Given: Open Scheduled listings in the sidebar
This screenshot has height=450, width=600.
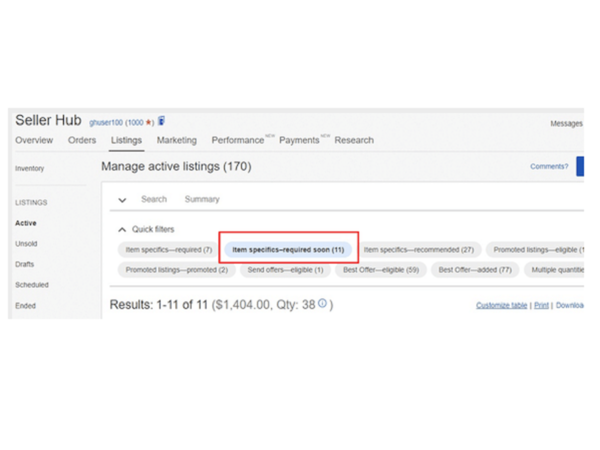Looking at the screenshot, I should coord(32,285).
